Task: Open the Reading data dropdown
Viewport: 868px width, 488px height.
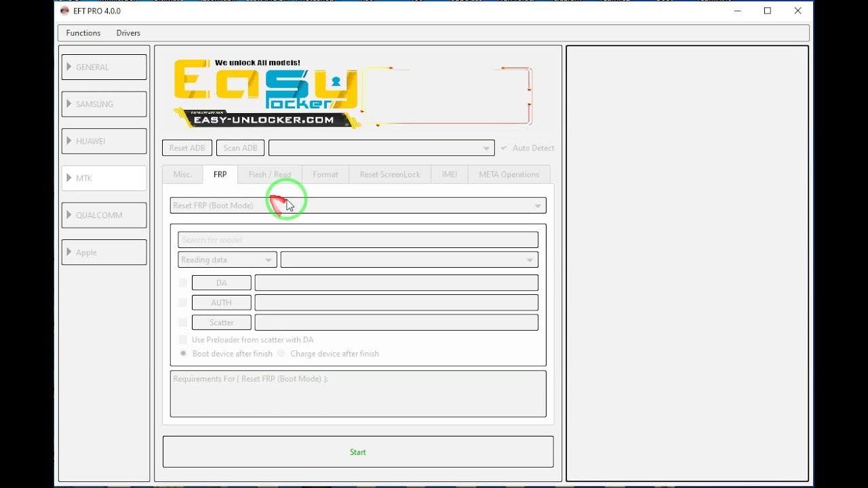Action: 227,260
